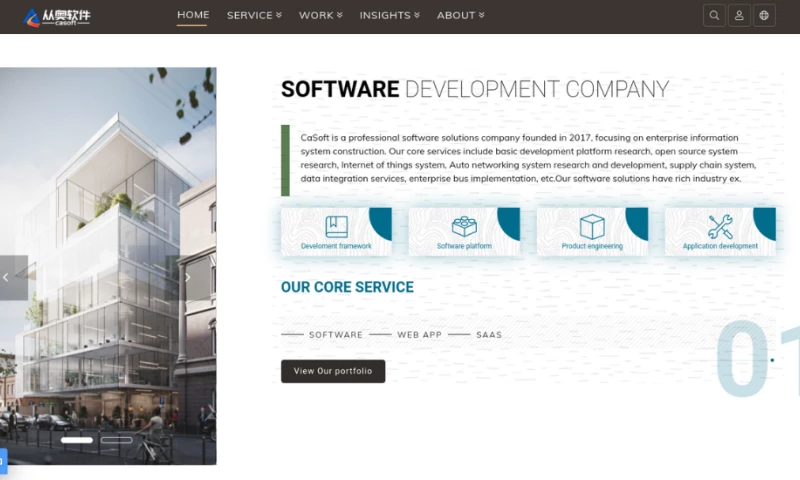Open the user account icon
800x480 pixels.
pyautogui.click(x=739, y=15)
